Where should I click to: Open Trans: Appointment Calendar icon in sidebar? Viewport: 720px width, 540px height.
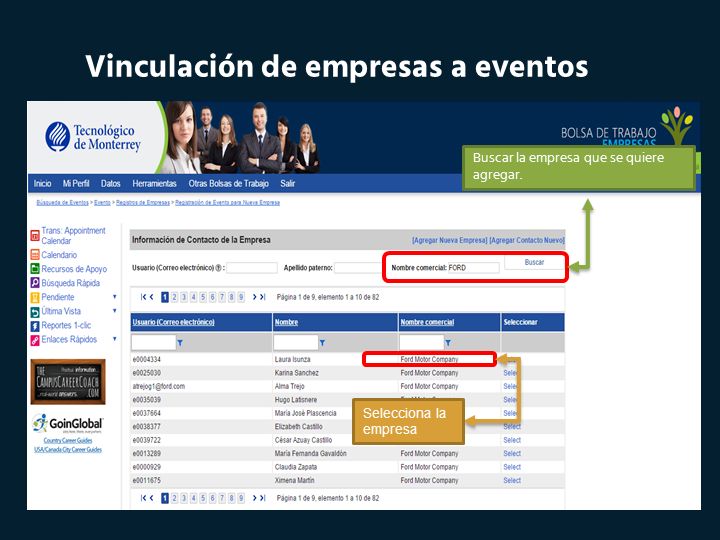click(x=35, y=236)
